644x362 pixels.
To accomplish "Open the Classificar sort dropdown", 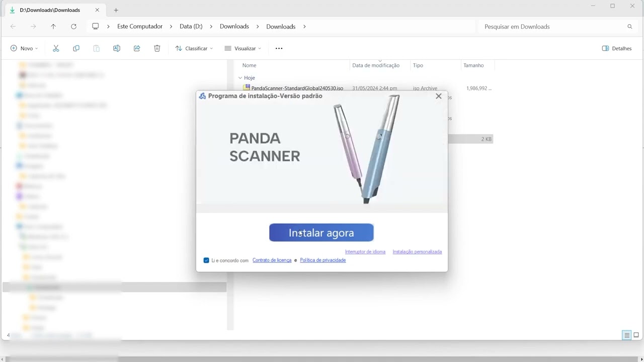I will [194, 48].
